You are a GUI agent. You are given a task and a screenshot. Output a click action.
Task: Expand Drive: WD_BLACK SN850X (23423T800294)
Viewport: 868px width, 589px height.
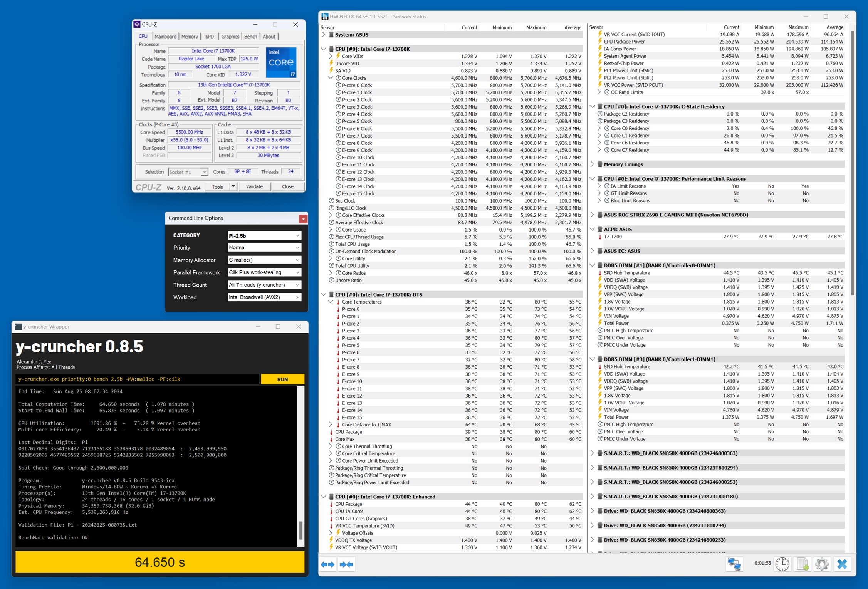tap(593, 525)
